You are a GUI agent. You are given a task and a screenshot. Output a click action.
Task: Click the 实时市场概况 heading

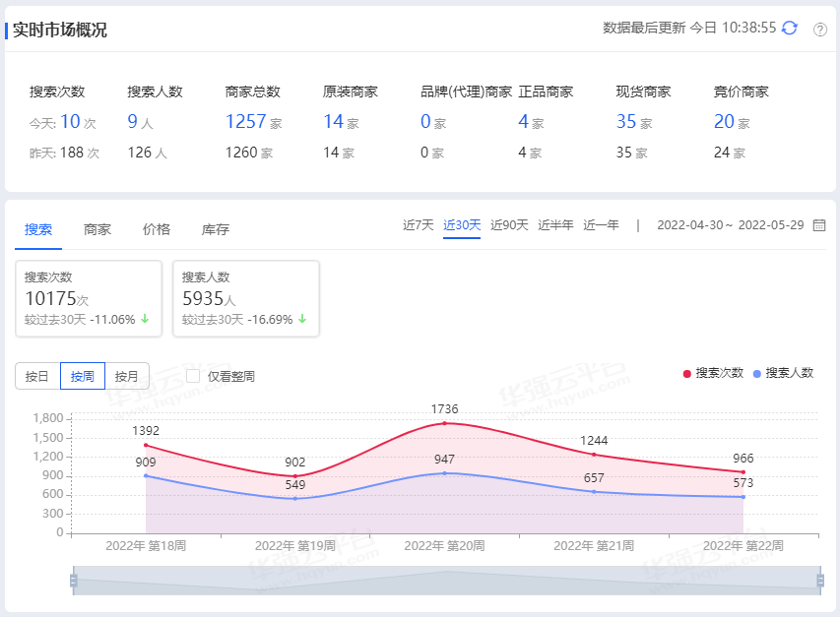pyautogui.click(x=59, y=30)
